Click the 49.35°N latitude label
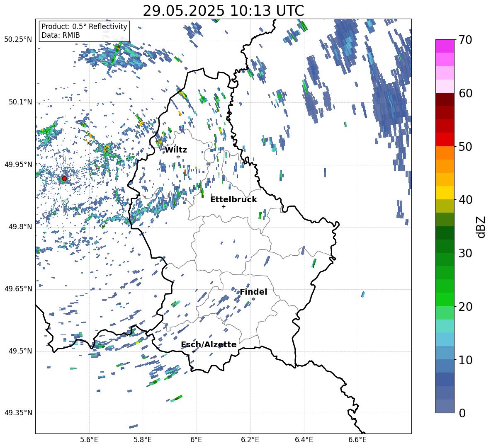The image size is (491, 448). (18, 413)
